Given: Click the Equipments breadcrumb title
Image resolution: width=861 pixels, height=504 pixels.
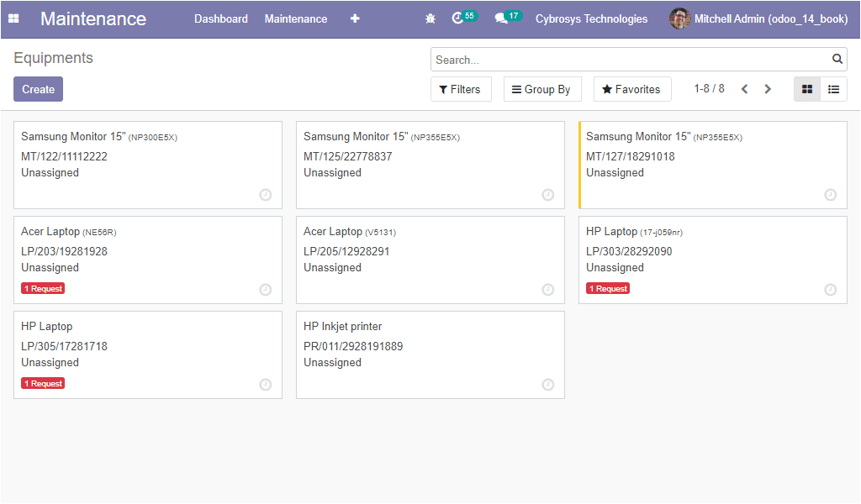Looking at the screenshot, I should pyautogui.click(x=53, y=58).
